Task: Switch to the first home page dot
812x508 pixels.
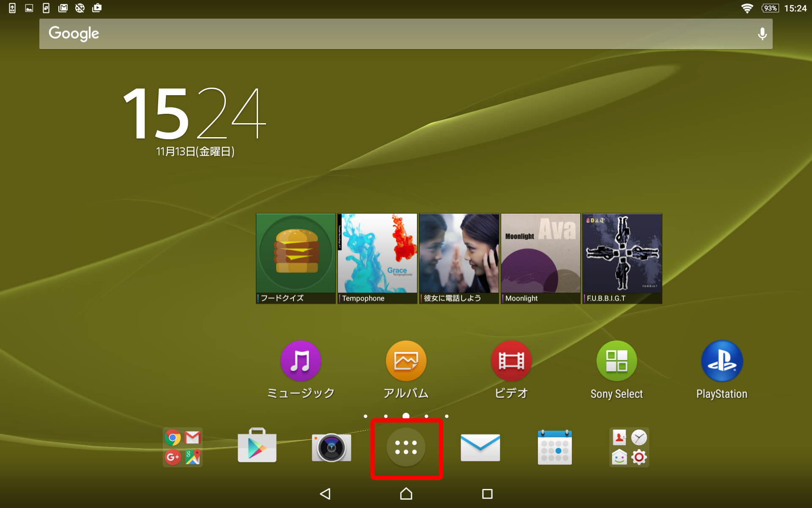Action: point(365,416)
